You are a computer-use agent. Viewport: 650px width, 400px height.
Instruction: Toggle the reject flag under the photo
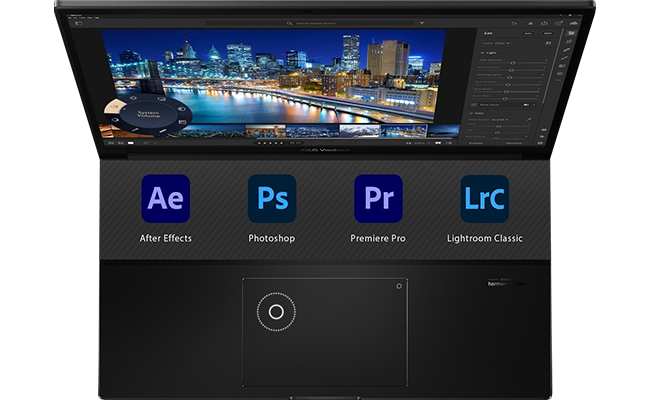[299, 143]
